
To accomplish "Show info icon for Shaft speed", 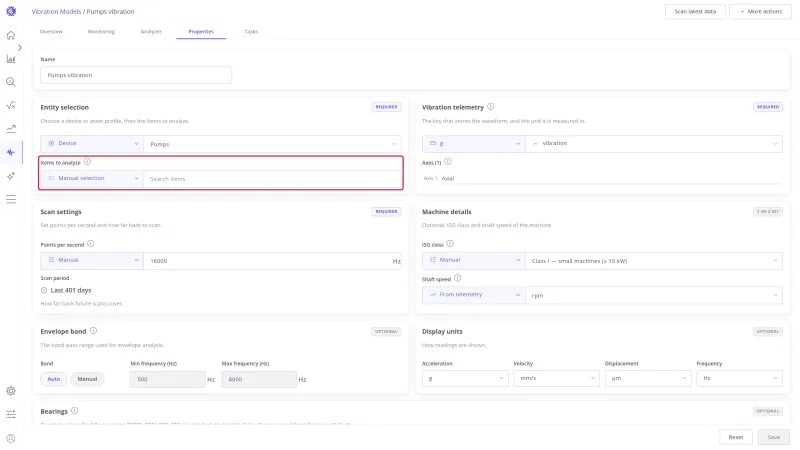I will pos(458,278).
